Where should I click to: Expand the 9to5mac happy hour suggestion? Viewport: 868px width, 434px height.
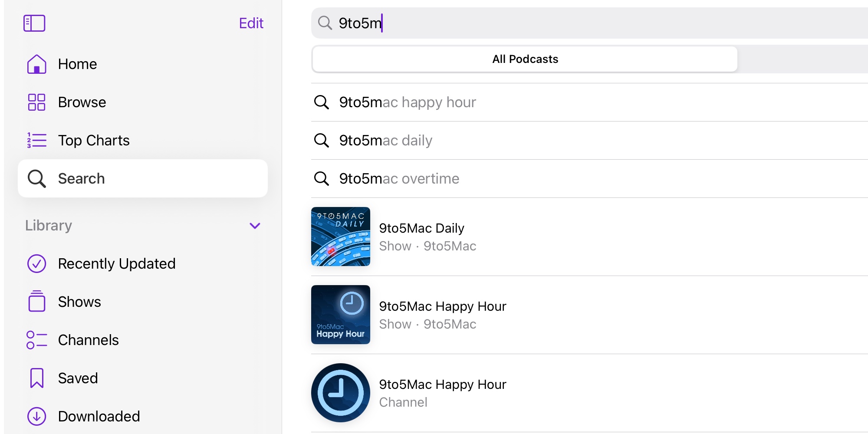(408, 102)
